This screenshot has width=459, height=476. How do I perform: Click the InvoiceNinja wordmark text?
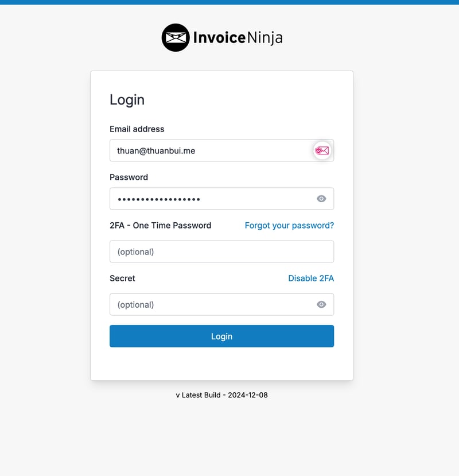(x=238, y=38)
